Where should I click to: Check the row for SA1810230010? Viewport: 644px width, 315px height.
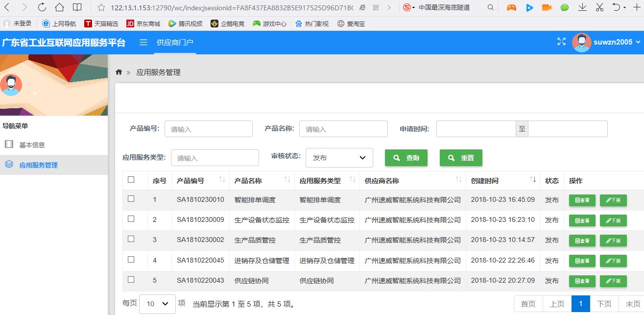coord(131,199)
